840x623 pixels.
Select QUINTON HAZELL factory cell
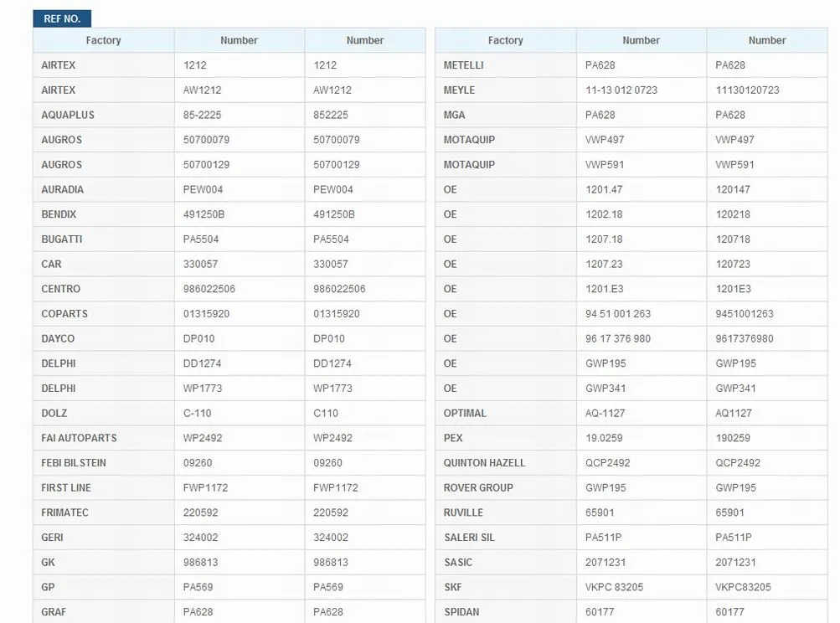pyautogui.click(x=484, y=462)
